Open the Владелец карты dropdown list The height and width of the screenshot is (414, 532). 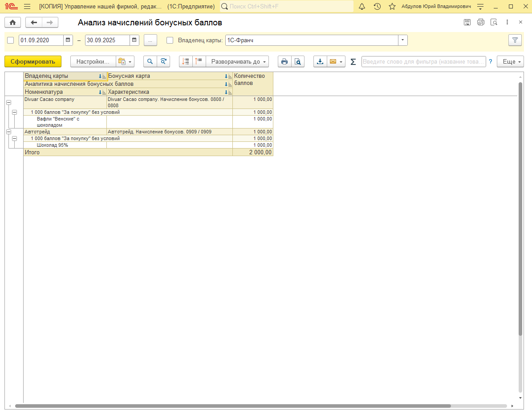point(402,40)
